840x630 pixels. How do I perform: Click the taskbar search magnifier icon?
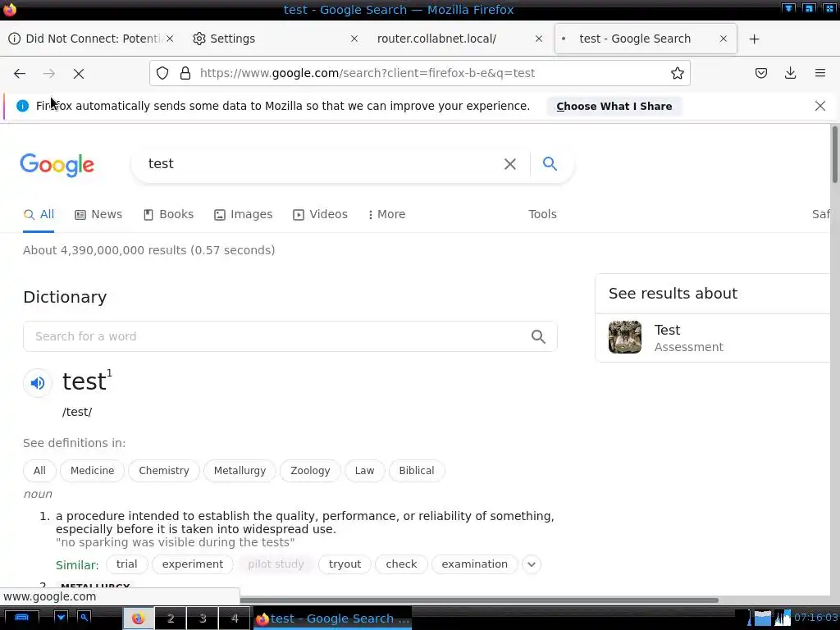[x=84, y=617]
